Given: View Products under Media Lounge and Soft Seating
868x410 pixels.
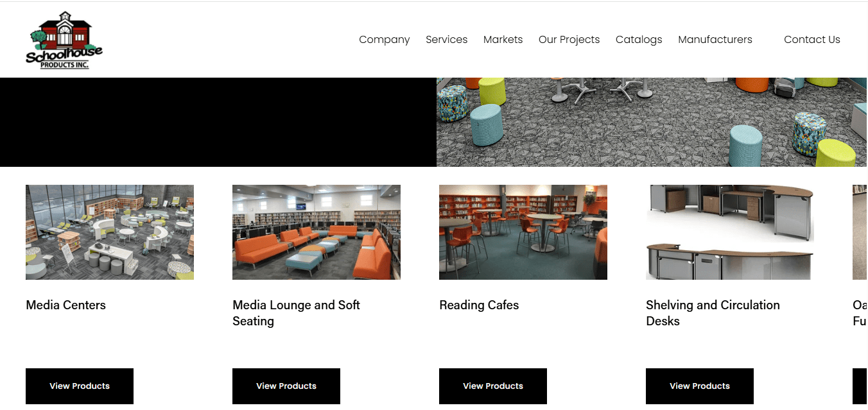Looking at the screenshot, I should [x=286, y=386].
